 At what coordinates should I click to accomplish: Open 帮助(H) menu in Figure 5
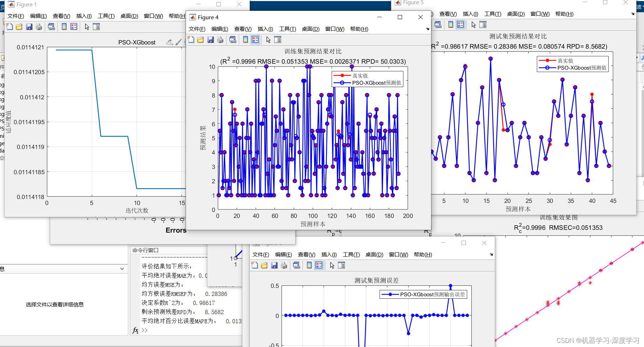tap(565, 14)
